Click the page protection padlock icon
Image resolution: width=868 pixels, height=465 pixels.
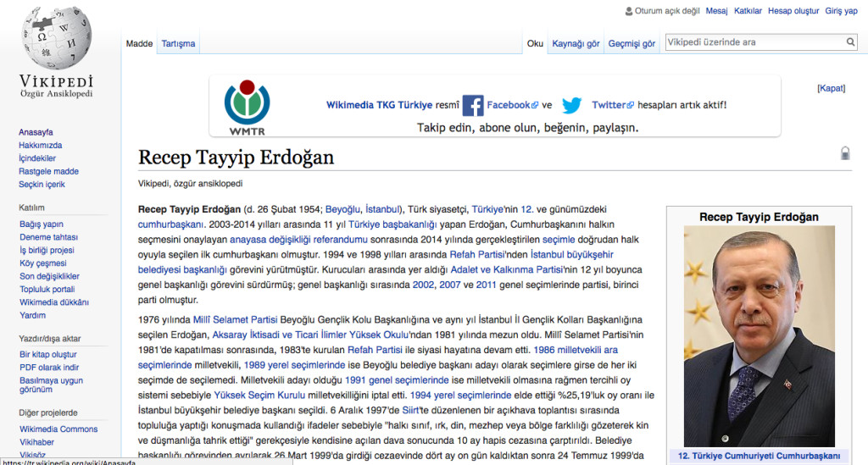pyautogui.click(x=844, y=153)
